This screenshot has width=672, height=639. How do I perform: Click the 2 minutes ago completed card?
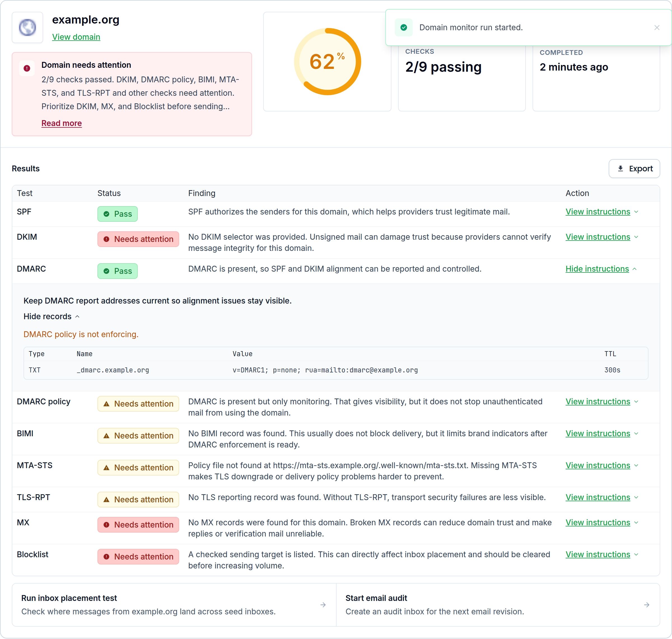[596, 78]
